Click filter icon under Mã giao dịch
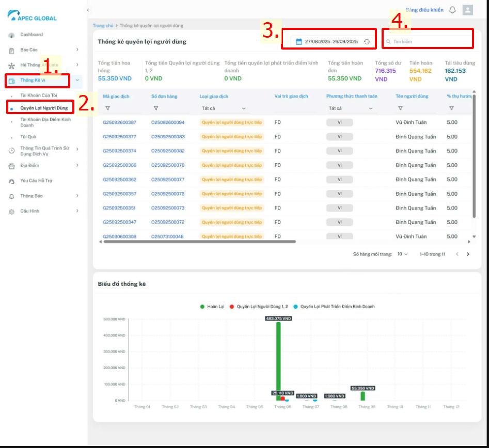Viewport: 489px width, 448px height. pos(107,108)
